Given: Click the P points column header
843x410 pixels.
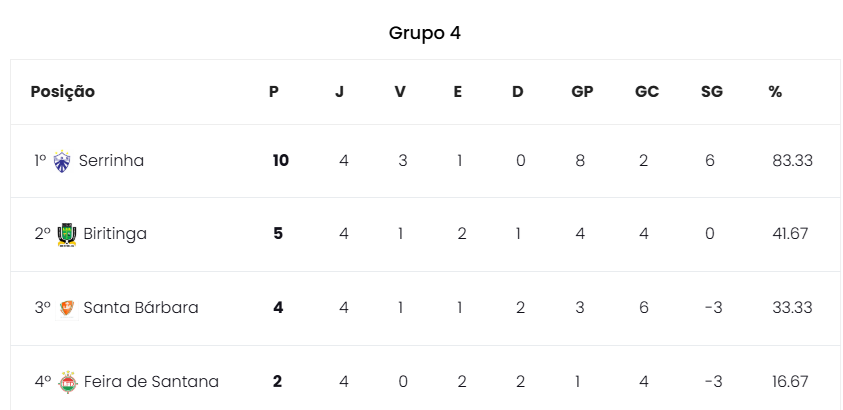Looking at the screenshot, I should [274, 92].
